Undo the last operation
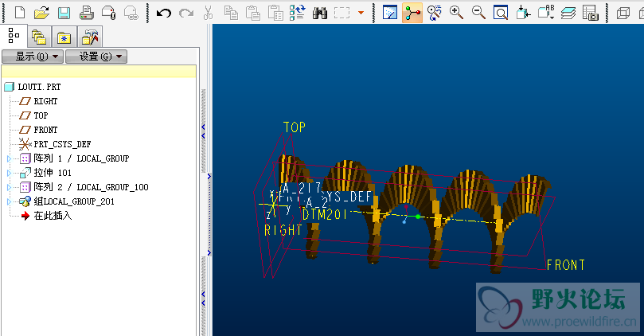Viewport: 644px width, 336px height. (164, 14)
